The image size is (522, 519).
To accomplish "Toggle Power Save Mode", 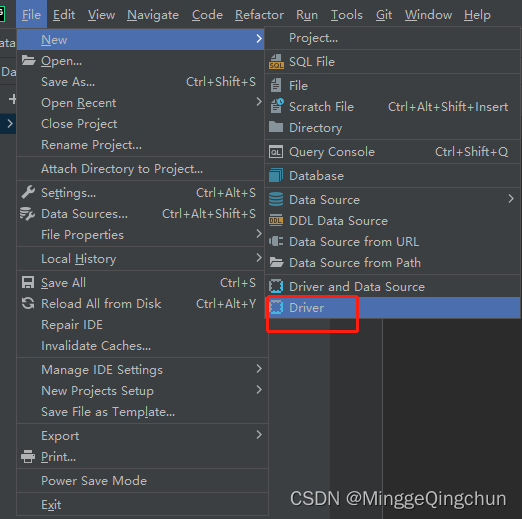I will point(142,481).
